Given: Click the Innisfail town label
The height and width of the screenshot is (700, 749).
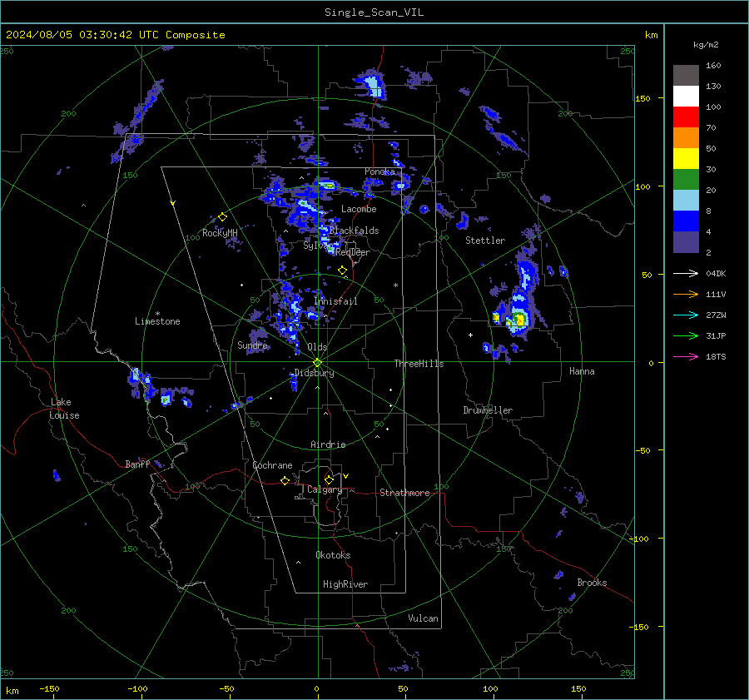Looking at the screenshot, I should (x=335, y=301).
